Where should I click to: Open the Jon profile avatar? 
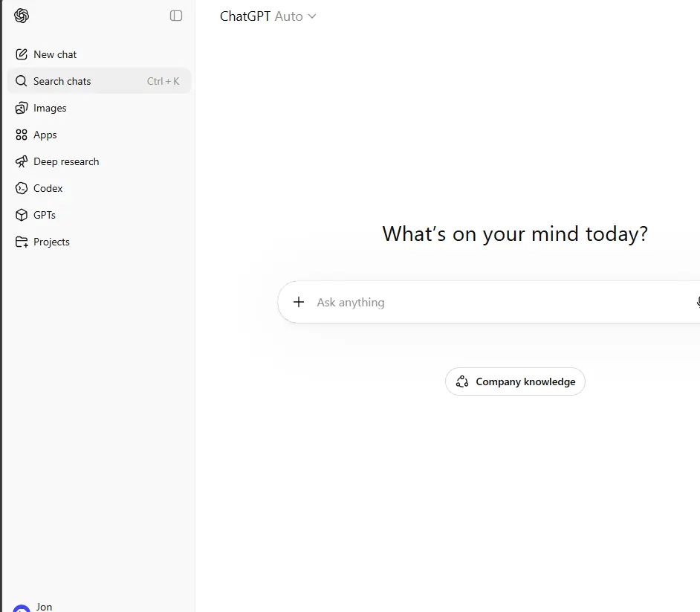click(22, 608)
